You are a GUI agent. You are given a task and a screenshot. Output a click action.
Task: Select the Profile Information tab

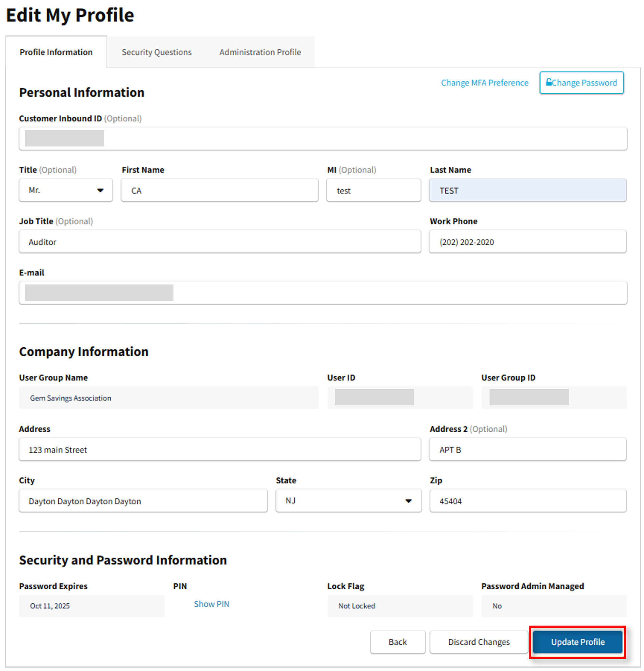pos(56,52)
